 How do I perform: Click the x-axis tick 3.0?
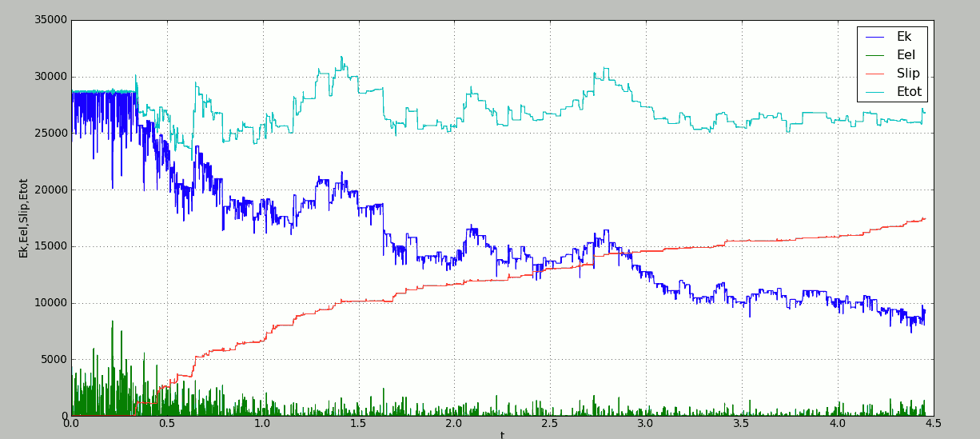click(645, 424)
